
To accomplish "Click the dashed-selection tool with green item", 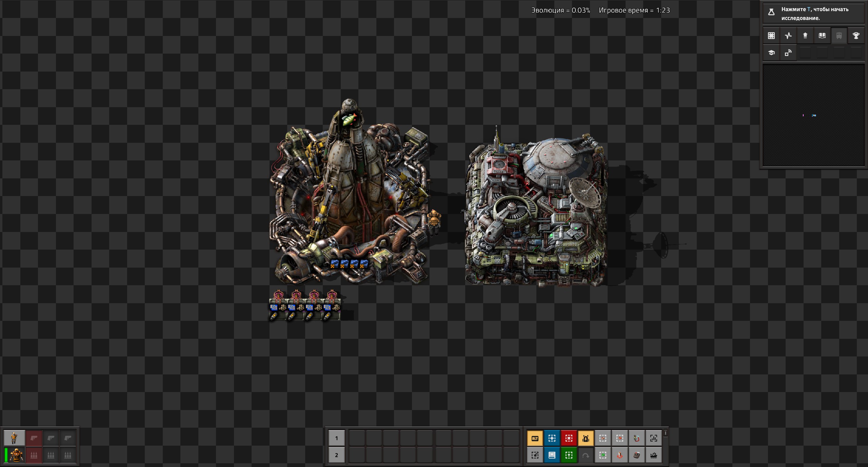I will pyautogui.click(x=603, y=455).
